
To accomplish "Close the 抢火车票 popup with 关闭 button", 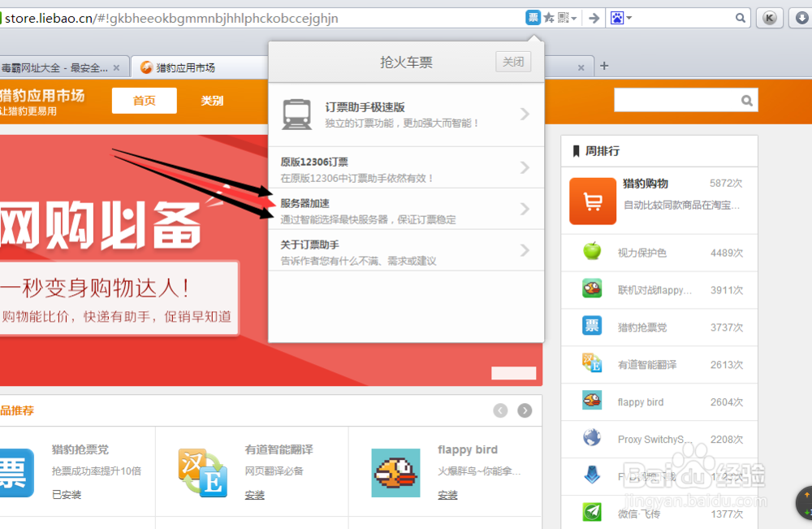I will pyautogui.click(x=513, y=63).
